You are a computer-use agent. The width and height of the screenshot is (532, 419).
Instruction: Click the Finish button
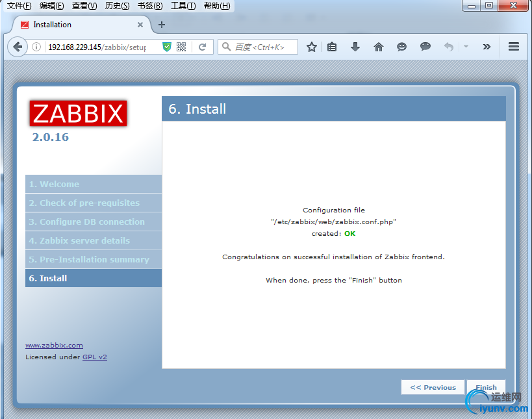486,387
